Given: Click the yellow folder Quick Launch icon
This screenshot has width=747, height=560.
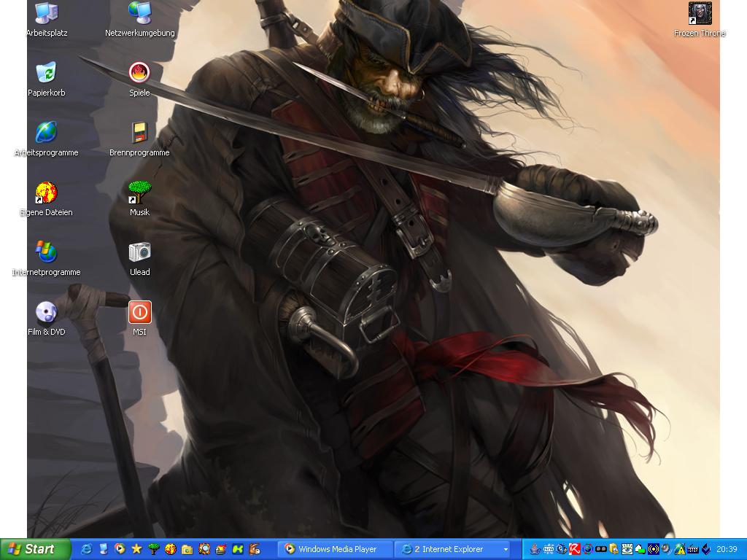Looking at the screenshot, I should [x=187, y=549].
